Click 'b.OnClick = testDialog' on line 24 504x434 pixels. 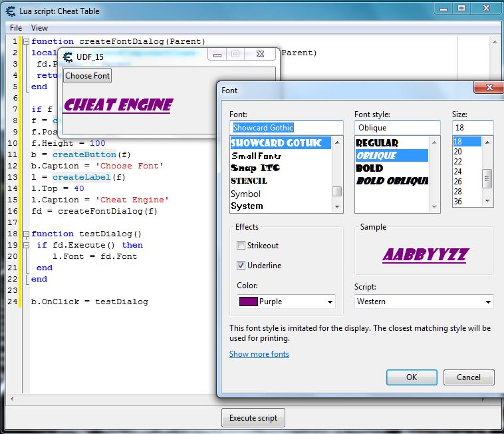pyautogui.click(x=90, y=302)
